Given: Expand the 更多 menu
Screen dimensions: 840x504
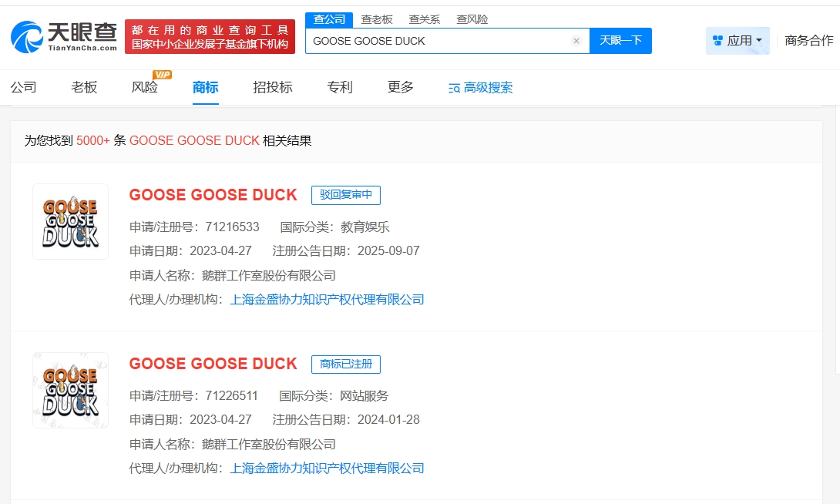Looking at the screenshot, I should coord(401,87).
